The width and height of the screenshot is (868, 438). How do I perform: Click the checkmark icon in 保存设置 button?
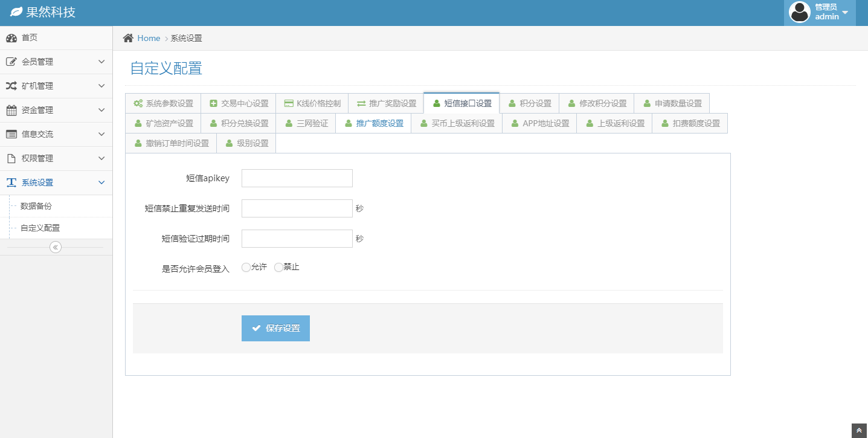pos(256,328)
